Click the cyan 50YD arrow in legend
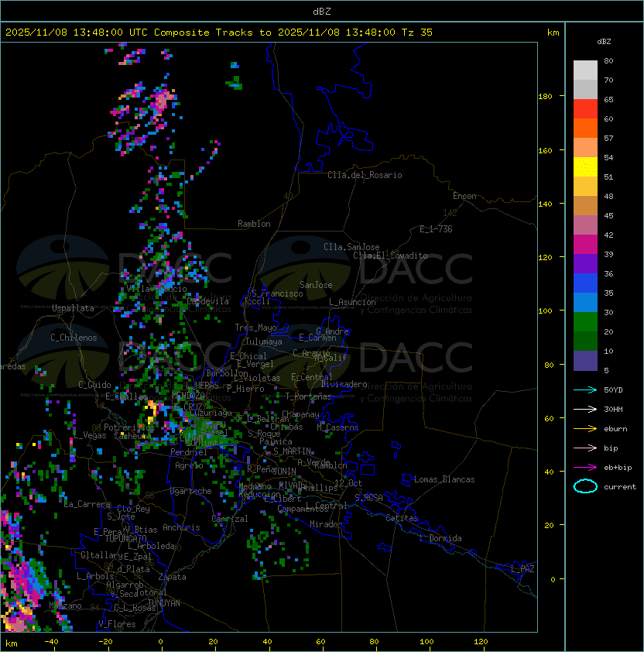The height and width of the screenshot is (652, 644). click(585, 389)
